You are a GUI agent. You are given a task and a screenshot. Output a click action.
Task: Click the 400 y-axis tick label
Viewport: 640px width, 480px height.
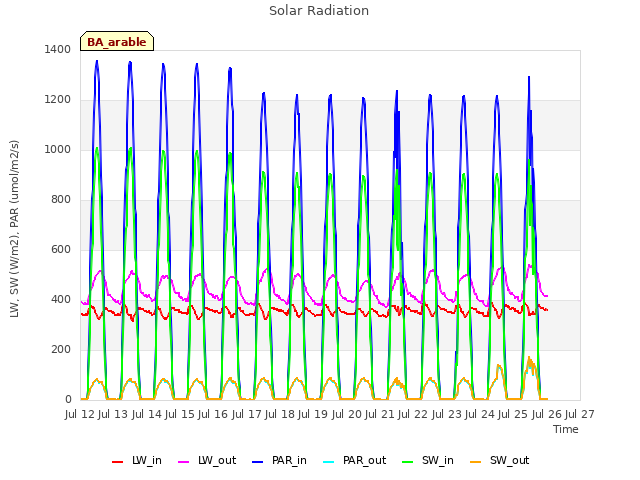pos(61,300)
